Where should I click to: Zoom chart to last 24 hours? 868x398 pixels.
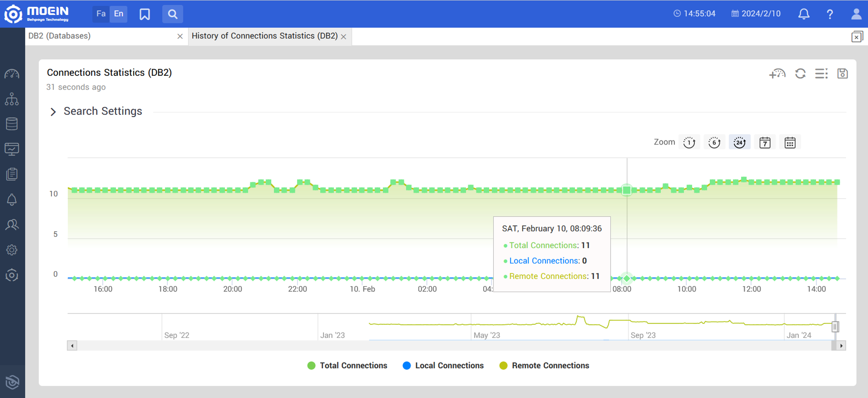(x=740, y=142)
